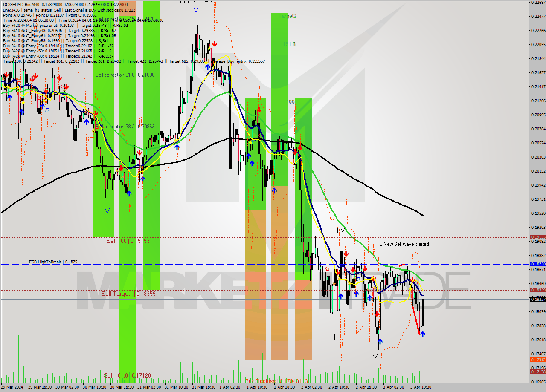Click the orange 0.17312 price tag on axis
The image size is (546, 392).
[537, 360]
